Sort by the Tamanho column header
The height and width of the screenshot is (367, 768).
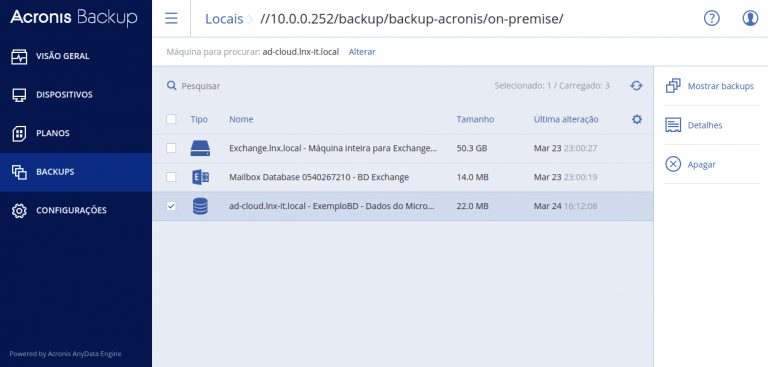pos(475,119)
